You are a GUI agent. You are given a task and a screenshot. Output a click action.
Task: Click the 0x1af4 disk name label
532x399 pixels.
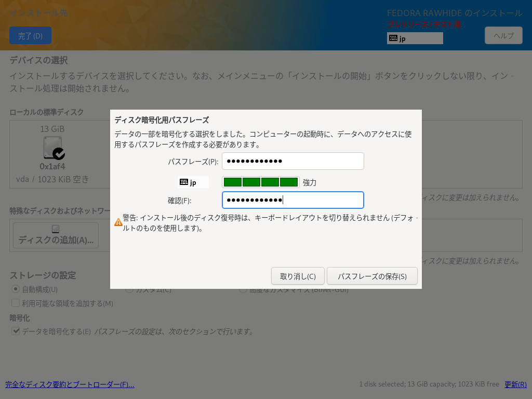tap(52, 166)
